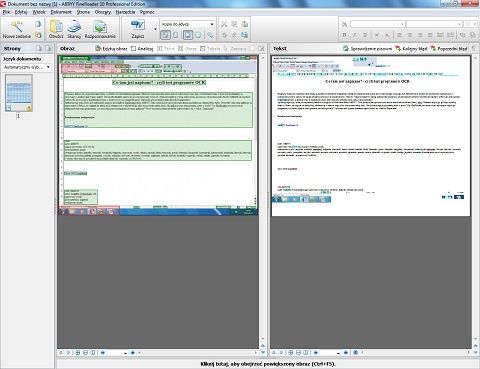
Task: Open the Narzędzia menu
Action: [x=125, y=12]
